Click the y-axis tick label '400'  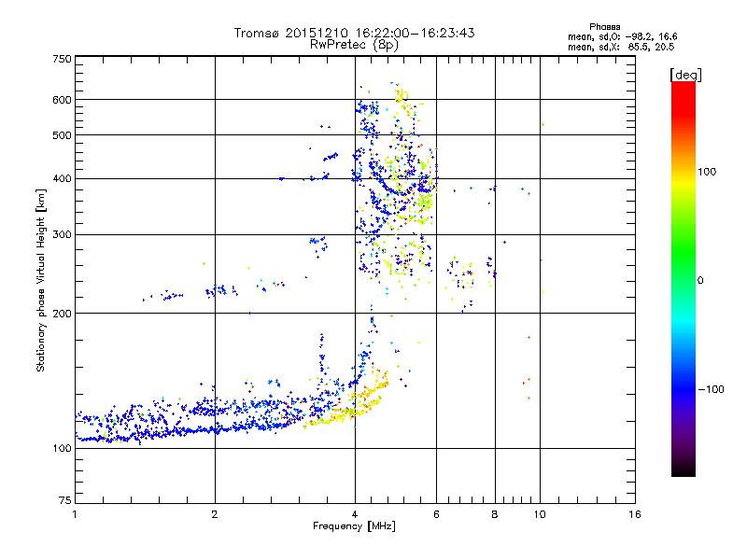point(62,179)
